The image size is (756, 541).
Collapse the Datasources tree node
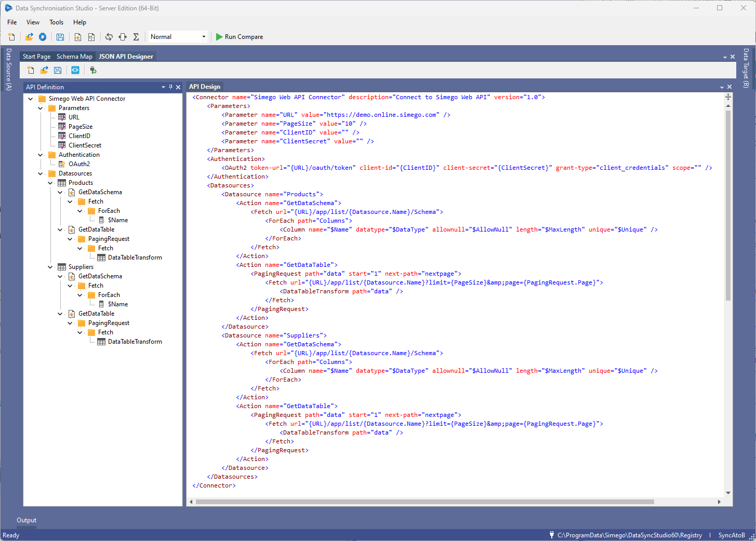[41, 173]
